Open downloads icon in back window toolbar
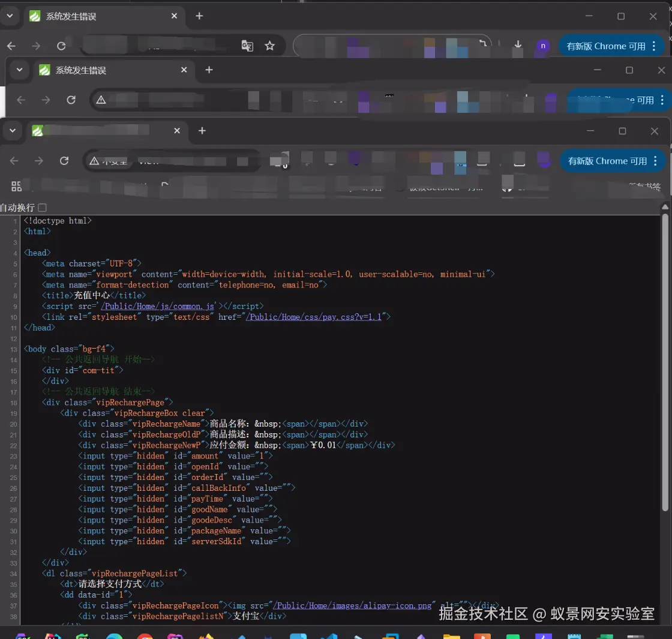This screenshot has width=672, height=639. click(x=518, y=45)
